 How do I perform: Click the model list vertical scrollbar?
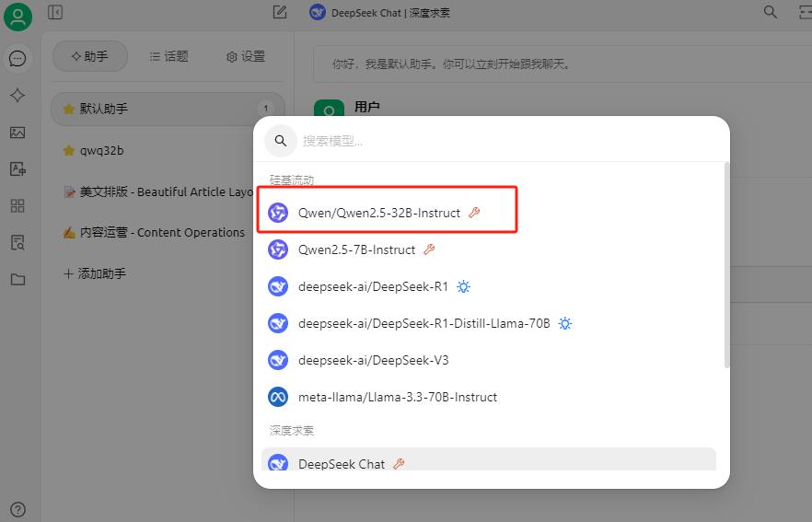726,267
